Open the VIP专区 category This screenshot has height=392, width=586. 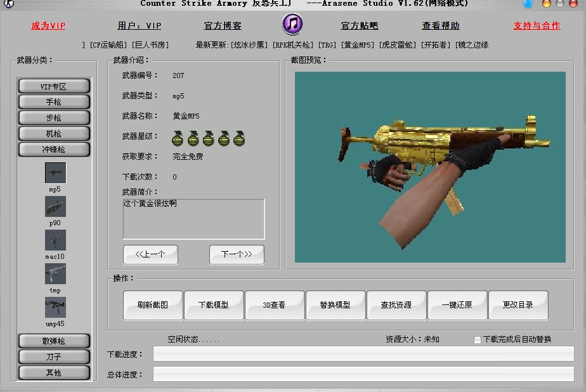coord(54,86)
